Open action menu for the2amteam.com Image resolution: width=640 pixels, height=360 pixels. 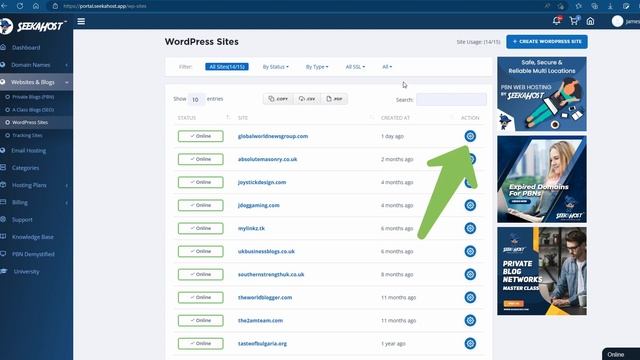[x=470, y=320]
